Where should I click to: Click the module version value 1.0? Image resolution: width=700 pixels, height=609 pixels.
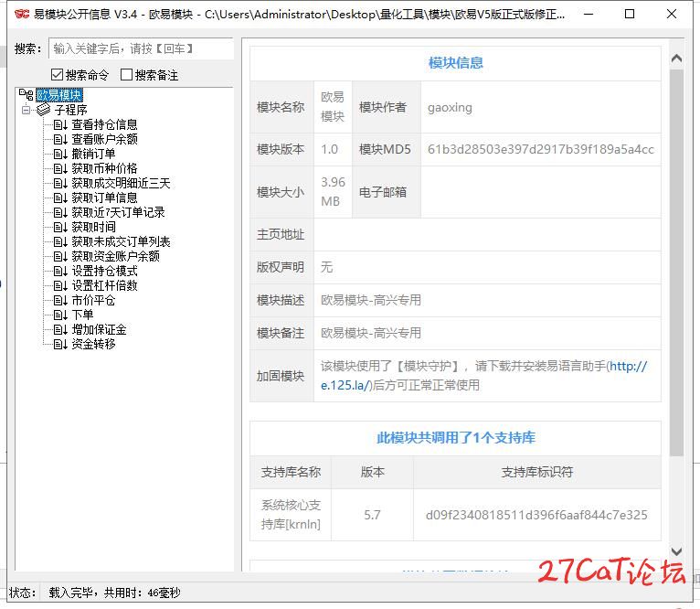pyautogui.click(x=330, y=150)
